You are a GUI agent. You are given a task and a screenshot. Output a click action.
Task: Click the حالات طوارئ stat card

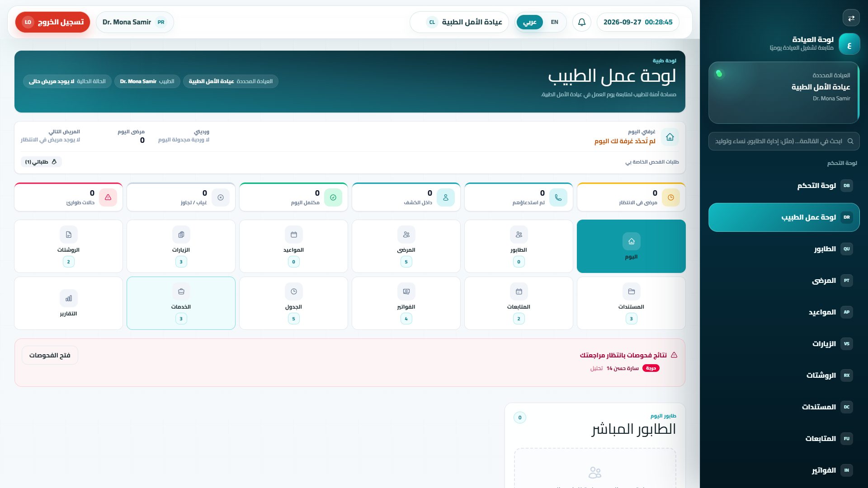[68, 197]
